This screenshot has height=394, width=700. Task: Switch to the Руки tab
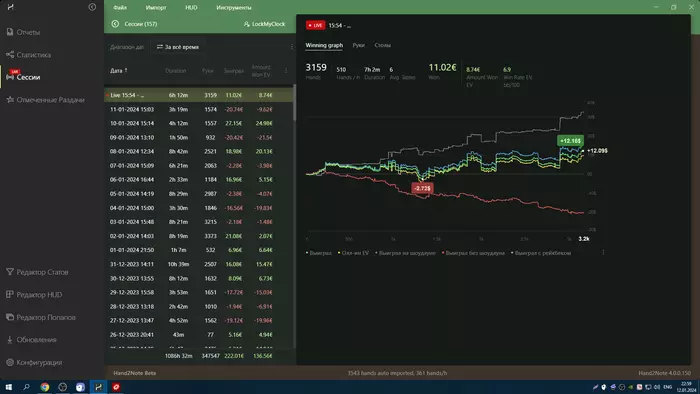click(358, 45)
